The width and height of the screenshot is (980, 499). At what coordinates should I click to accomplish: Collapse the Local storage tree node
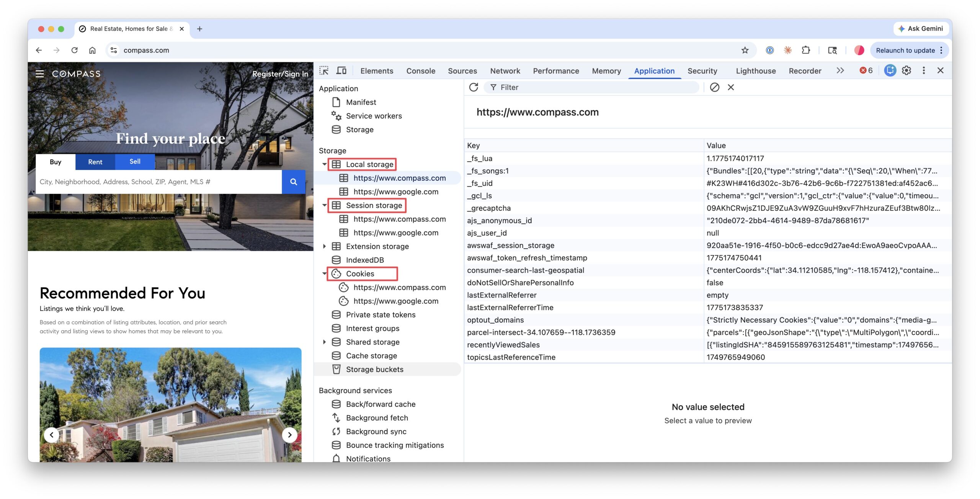click(324, 164)
